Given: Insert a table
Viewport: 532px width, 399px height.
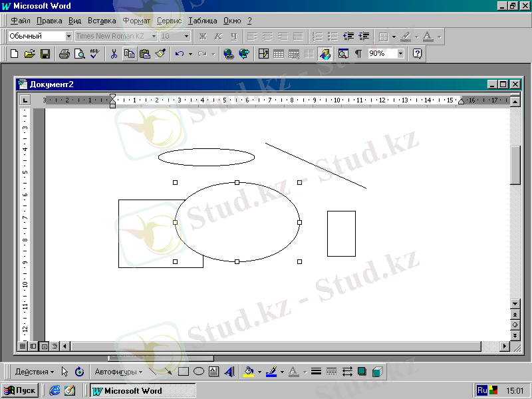Looking at the screenshot, I should point(279,54).
